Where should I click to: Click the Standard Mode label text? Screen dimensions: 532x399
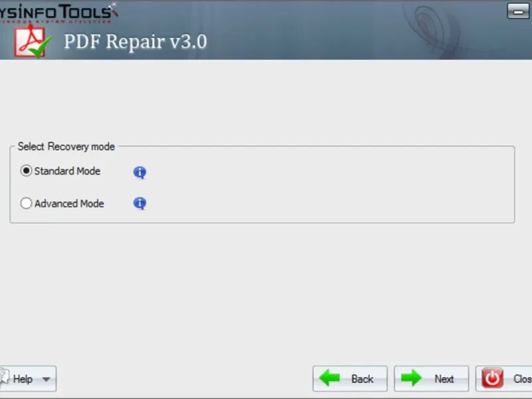click(67, 171)
